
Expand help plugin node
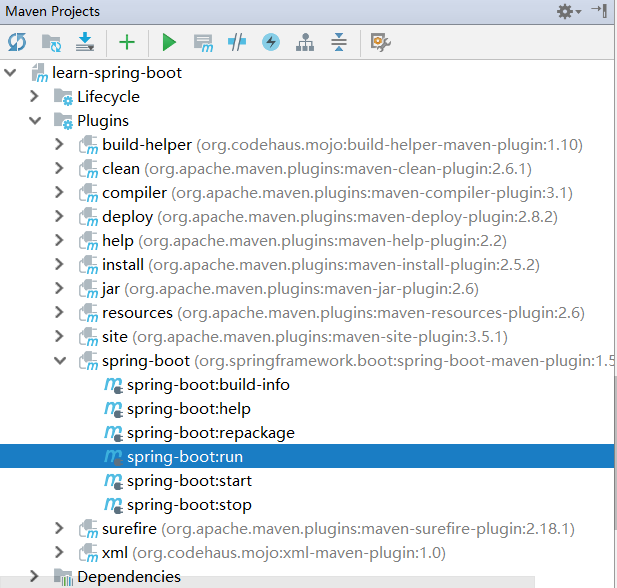pos(59,240)
